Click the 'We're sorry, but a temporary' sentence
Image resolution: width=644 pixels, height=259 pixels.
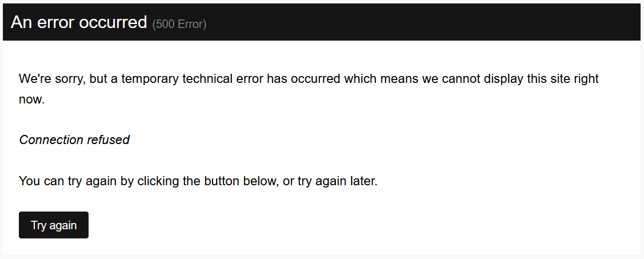[309, 89]
